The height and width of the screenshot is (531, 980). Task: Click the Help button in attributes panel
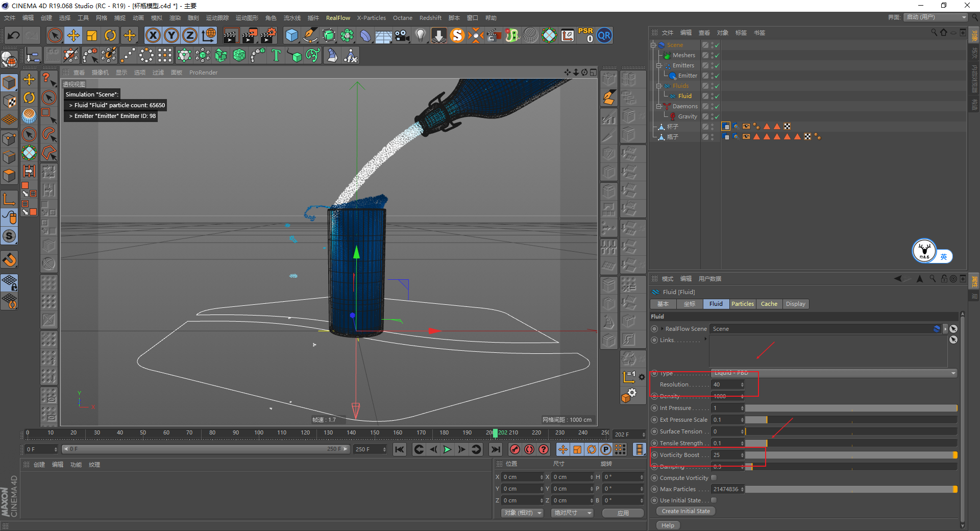click(668, 525)
